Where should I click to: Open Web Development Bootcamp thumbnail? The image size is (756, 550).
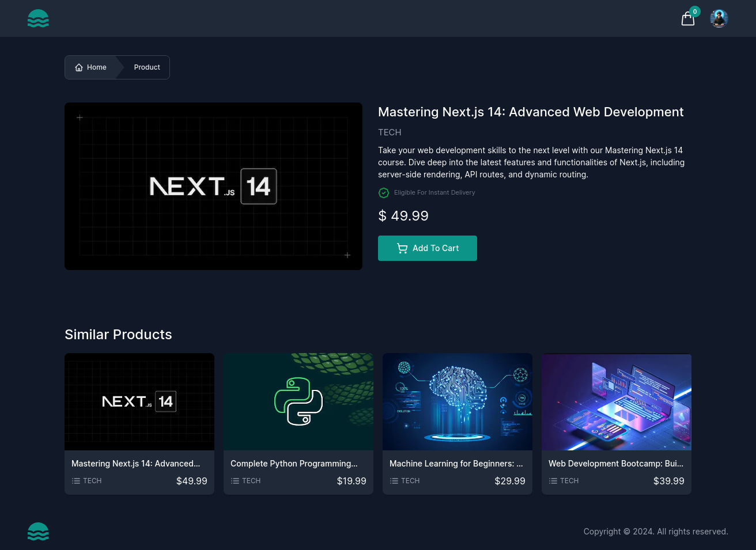(x=617, y=401)
